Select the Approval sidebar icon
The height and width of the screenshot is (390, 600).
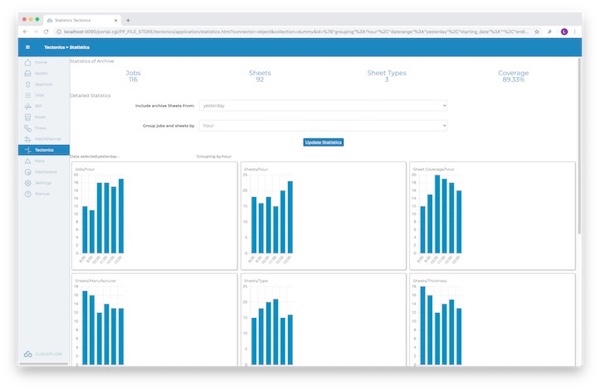coord(28,84)
